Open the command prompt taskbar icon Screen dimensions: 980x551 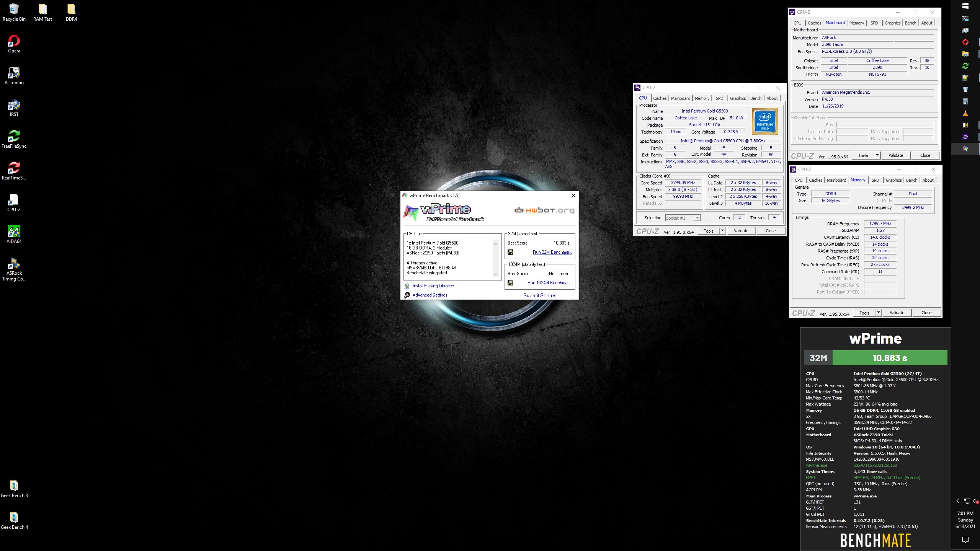[965, 18]
